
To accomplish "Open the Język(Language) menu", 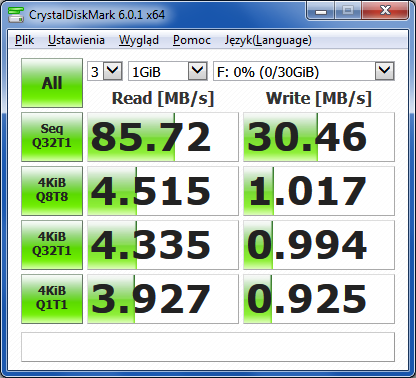I will (268, 40).
